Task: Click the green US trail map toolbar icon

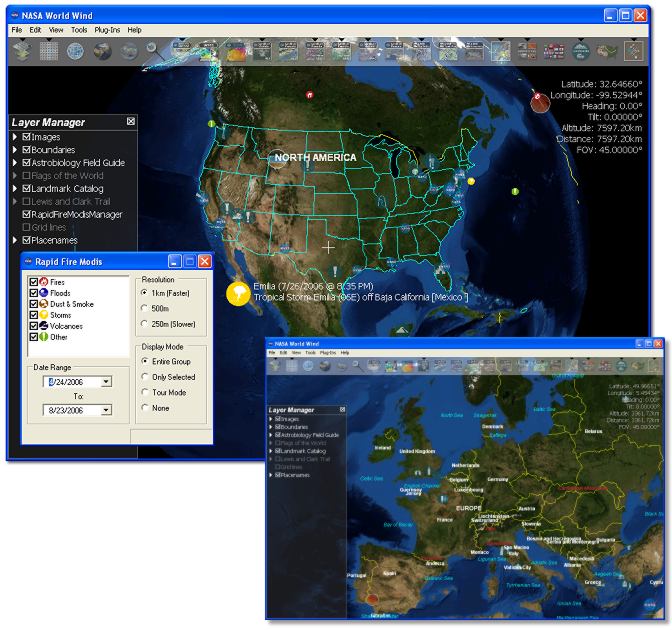Action: click(x=607, y=51)
